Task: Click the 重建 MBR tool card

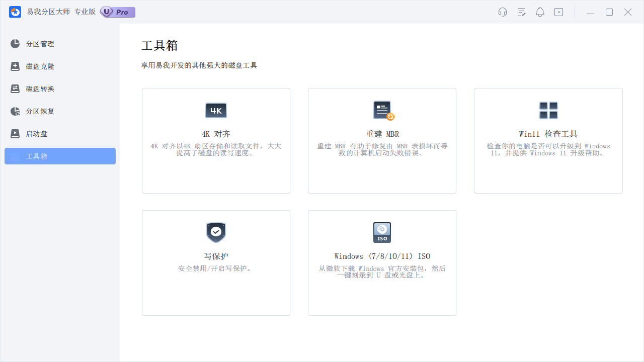Action: click(x=382, y=141)
